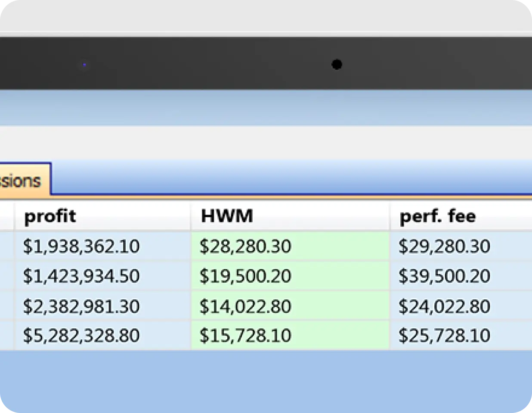Image resolution: width=532 pixels, height=413 pixels.
Task: Click the small blue indicator light
Action: click(84, 65)
